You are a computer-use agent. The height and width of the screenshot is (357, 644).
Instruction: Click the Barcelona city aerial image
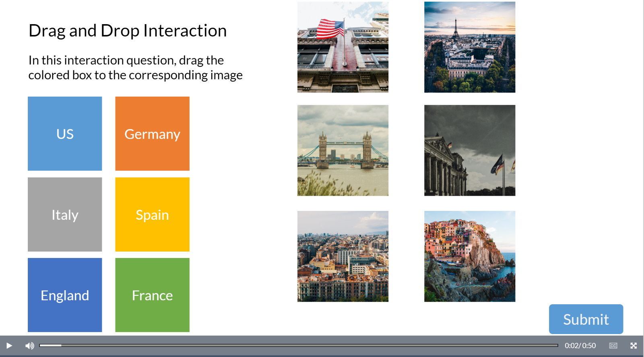343,256
